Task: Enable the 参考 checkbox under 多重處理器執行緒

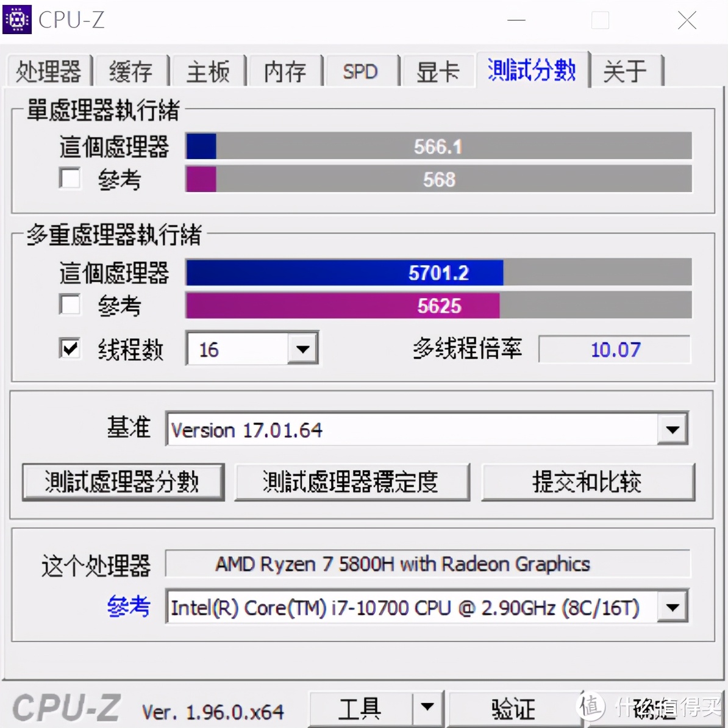Action: (70, 305)
